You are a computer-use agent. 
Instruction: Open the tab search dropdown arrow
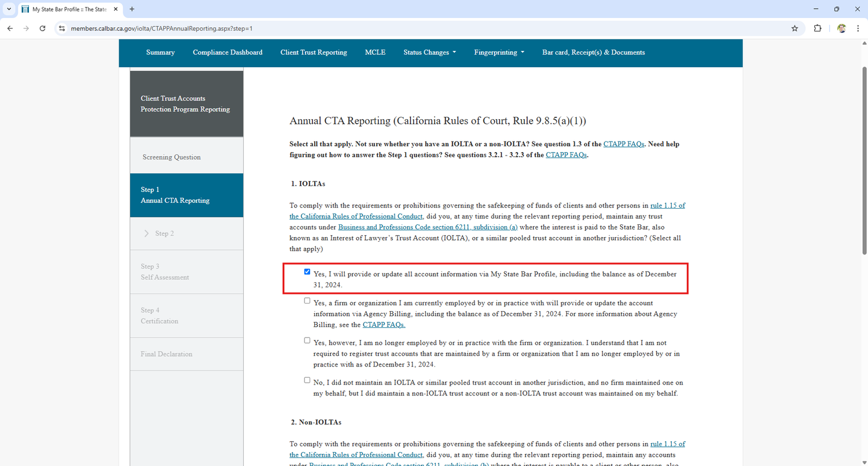pos(9,9)
